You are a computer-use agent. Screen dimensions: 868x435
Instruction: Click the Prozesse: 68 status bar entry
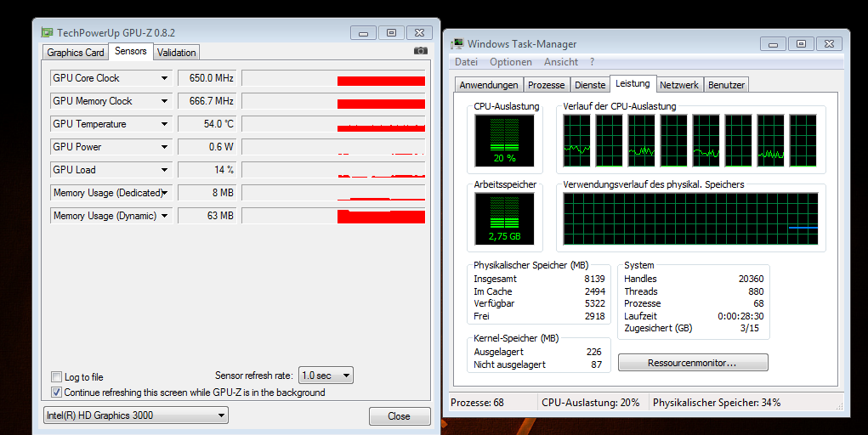click(477, 403)
